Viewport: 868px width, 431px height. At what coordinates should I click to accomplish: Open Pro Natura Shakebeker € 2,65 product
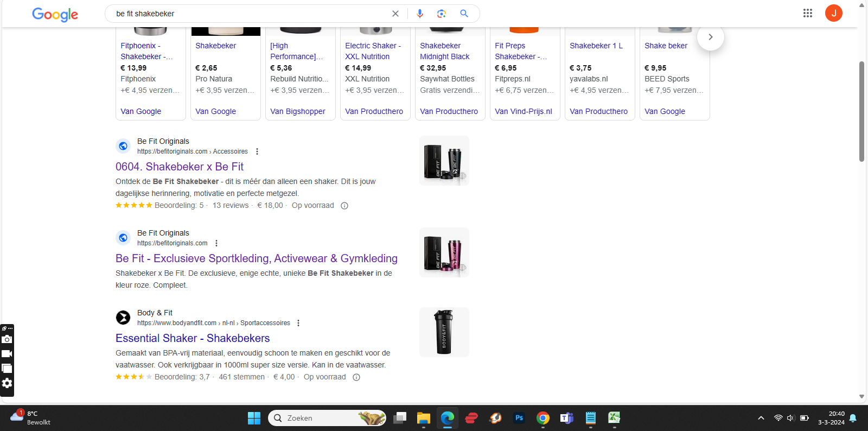click(x=216, y=46)
